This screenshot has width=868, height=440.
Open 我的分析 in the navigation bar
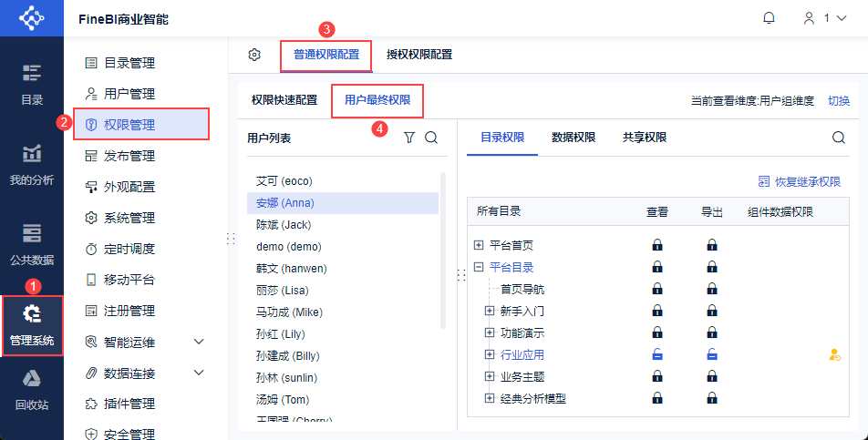pyautogui.click(x=32, y=165)
